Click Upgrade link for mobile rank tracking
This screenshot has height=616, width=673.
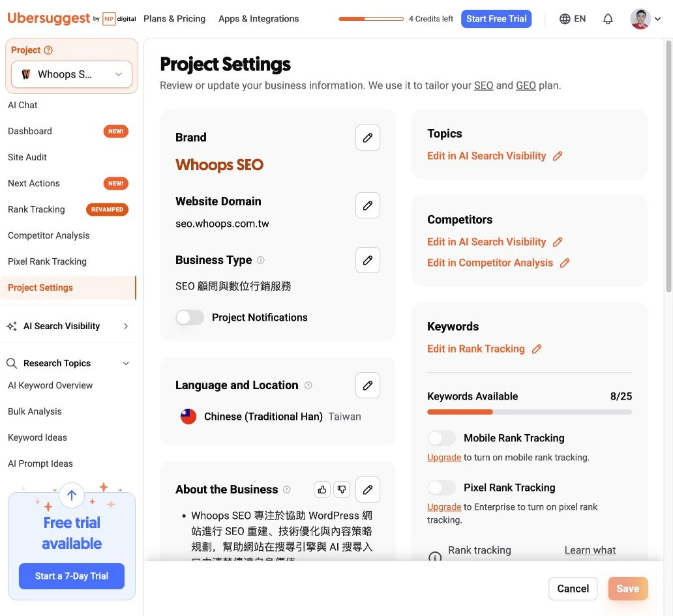point(444,458)
